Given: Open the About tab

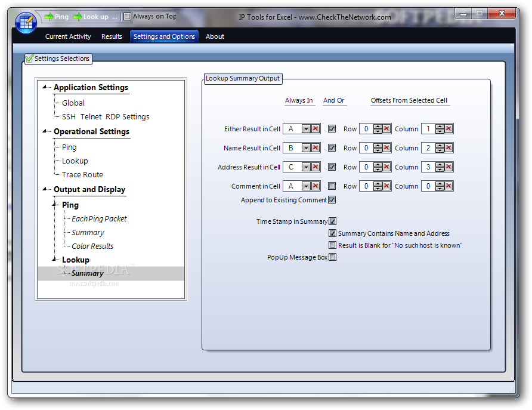Looking at the screenshot, I should pyautogui.click(x=215, y=36).
